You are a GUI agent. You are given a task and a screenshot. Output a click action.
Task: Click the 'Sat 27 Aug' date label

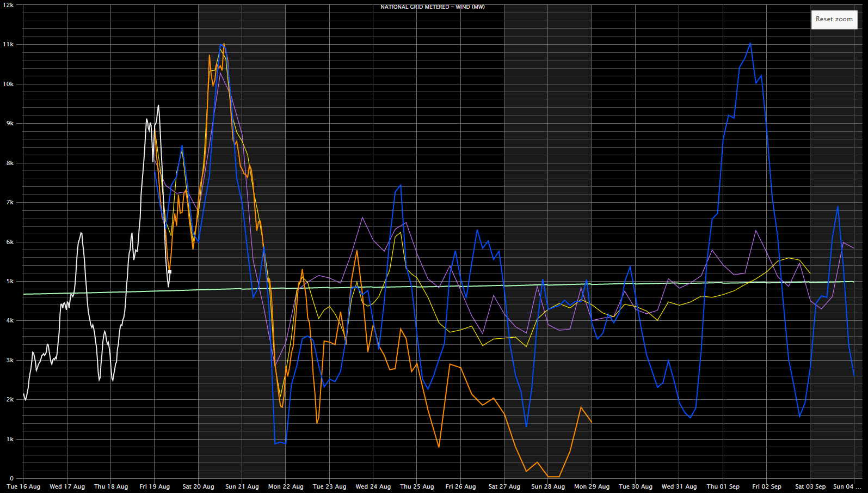[504, 486]
